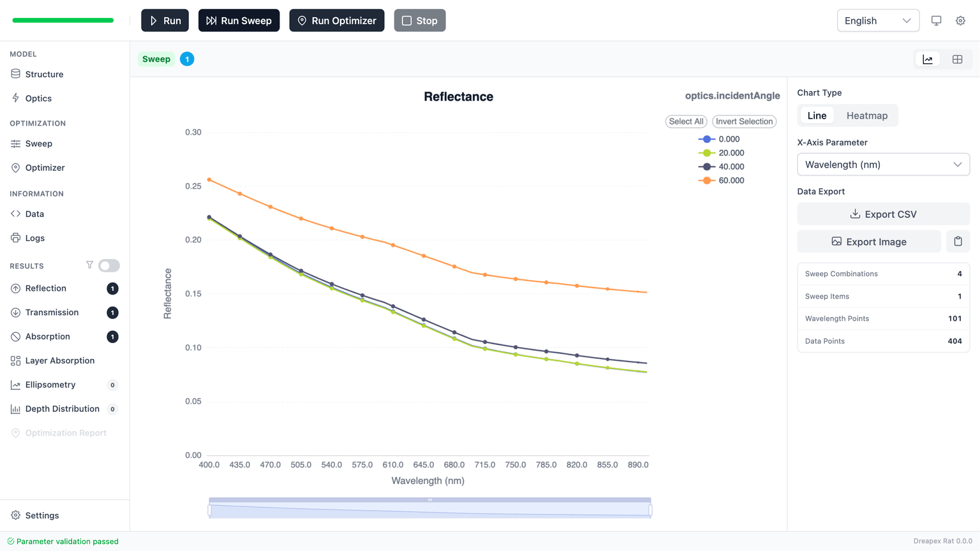The height and width of the screenshot is (551, 980).
Task: Toggle the Results filter switch
Action: coord(109,265)
